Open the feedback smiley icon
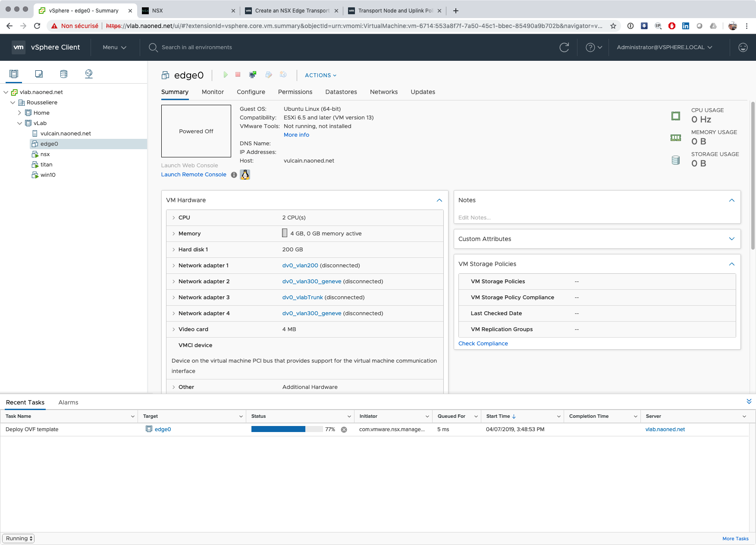The height and width of the screenshot is (545, 756). [x=743, y=47]
